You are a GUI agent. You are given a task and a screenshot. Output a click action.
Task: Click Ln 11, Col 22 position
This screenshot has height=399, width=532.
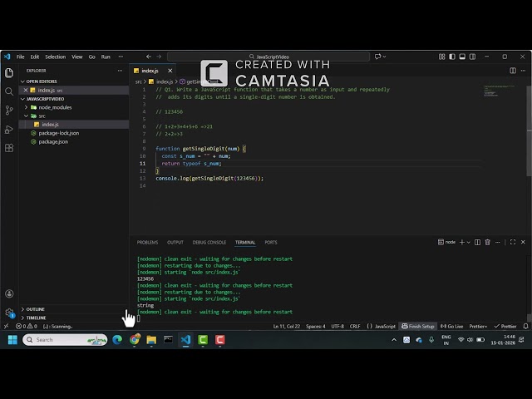(x=287, y=326)
